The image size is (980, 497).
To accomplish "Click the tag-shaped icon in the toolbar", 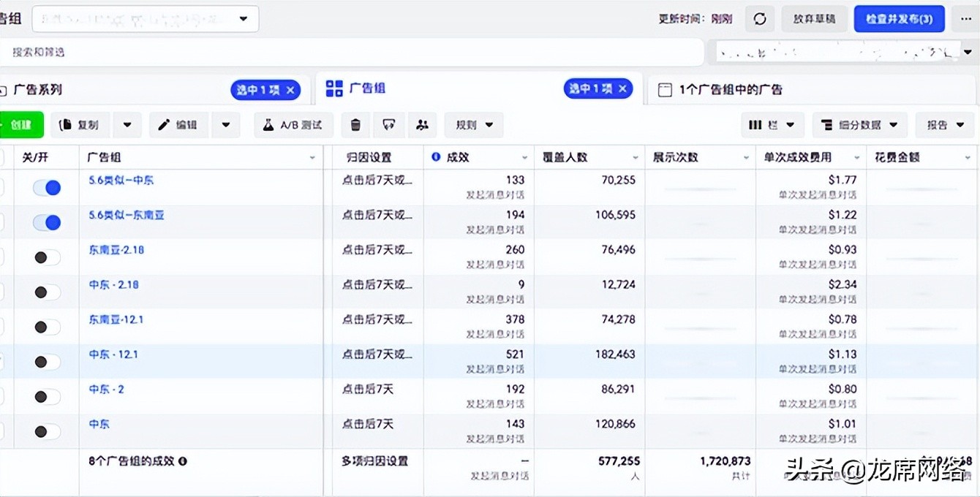I will [x=389, y=125].
